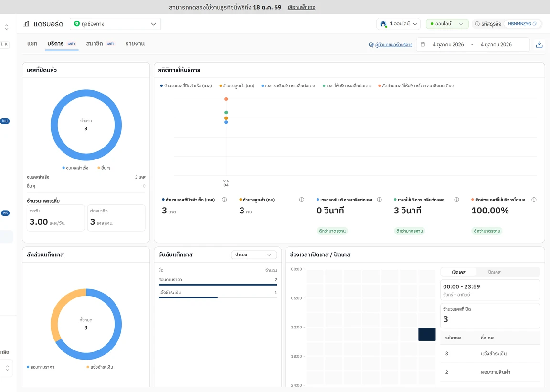Click the bar chart icon beside แดชบอร์ด
The image size is (550, 392).
point(26,24)
